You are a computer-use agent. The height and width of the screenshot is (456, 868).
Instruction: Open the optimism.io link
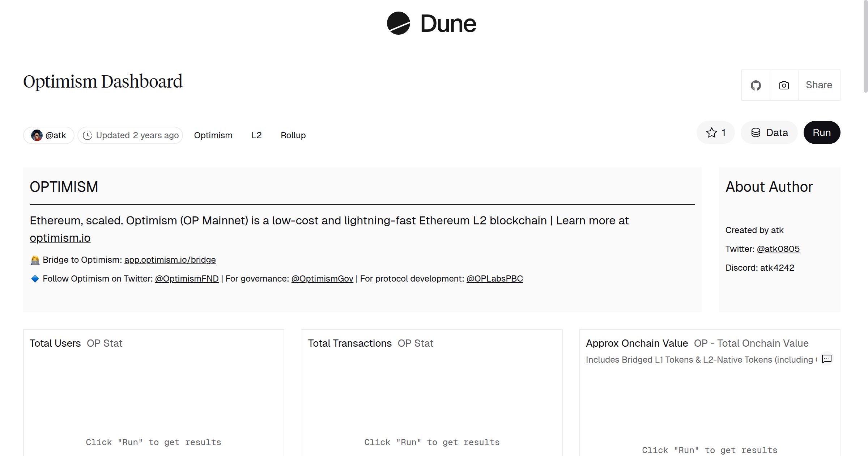point(60,238)
